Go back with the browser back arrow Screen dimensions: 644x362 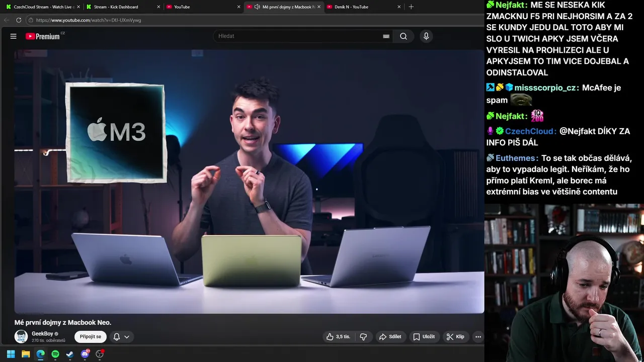point(7,20)
